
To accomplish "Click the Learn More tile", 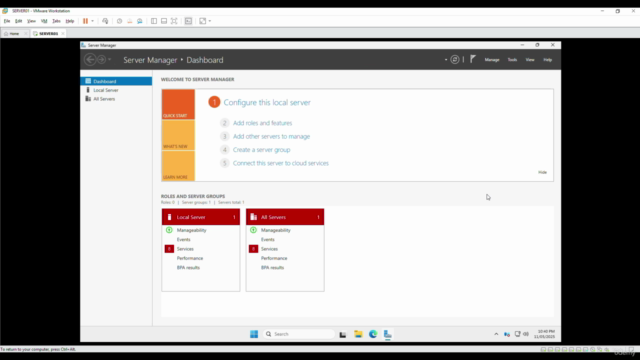I will (x=178, y=166).
